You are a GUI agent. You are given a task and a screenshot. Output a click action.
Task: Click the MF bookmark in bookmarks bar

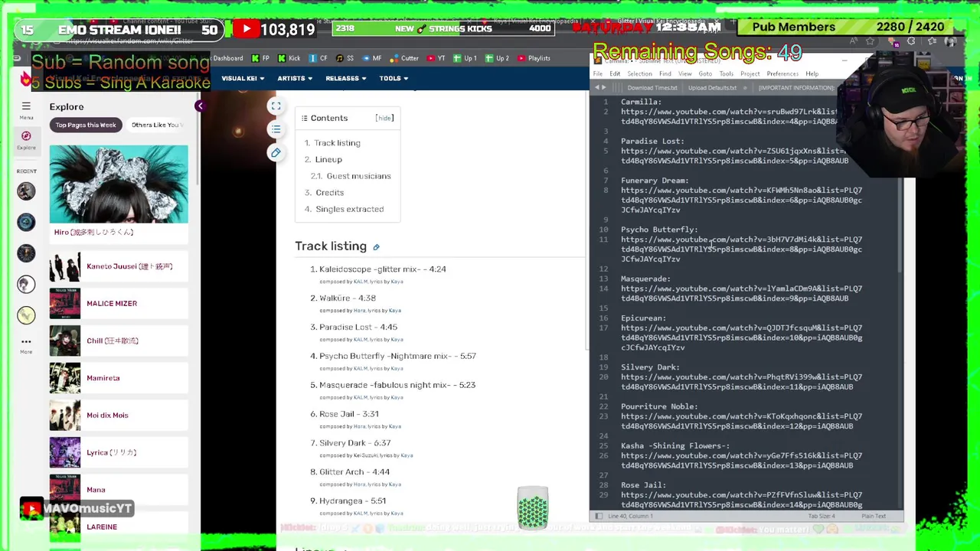coord(371,58)
